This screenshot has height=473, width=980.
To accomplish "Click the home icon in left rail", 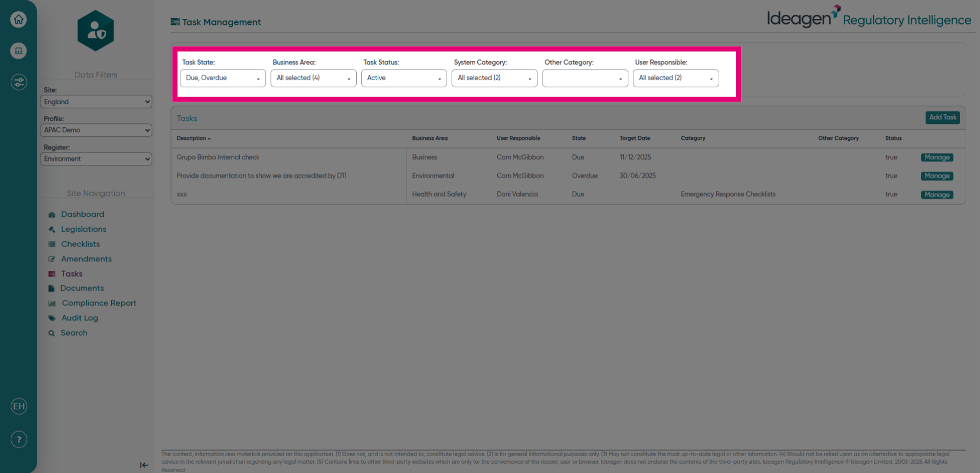I will click(x=18, y=19).
